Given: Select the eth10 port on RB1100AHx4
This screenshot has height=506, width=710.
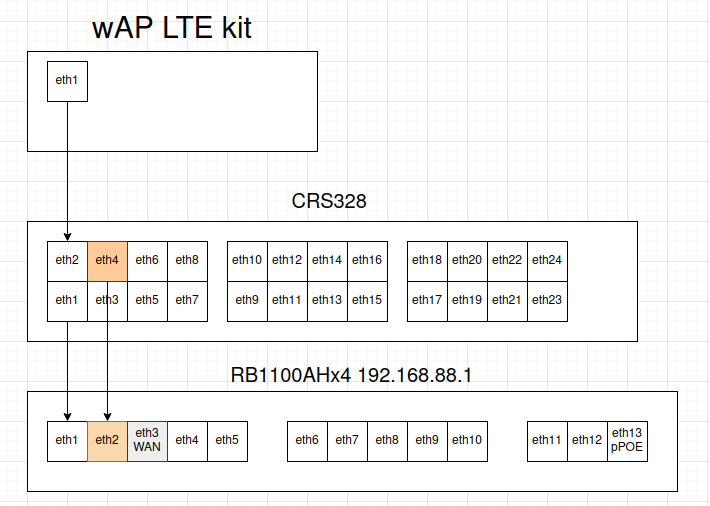Looking at the screenshot, I should [467, 441].
